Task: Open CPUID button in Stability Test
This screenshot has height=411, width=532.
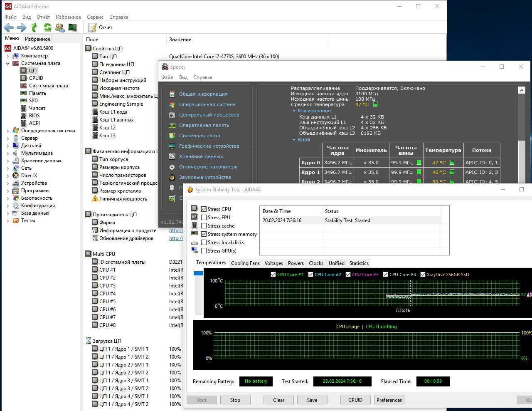Action: tap(355, 400)
